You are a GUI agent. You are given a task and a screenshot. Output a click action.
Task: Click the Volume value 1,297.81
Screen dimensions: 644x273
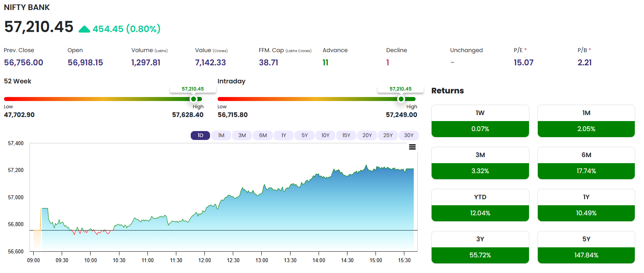pyautogui.click(x=146, y=63)
